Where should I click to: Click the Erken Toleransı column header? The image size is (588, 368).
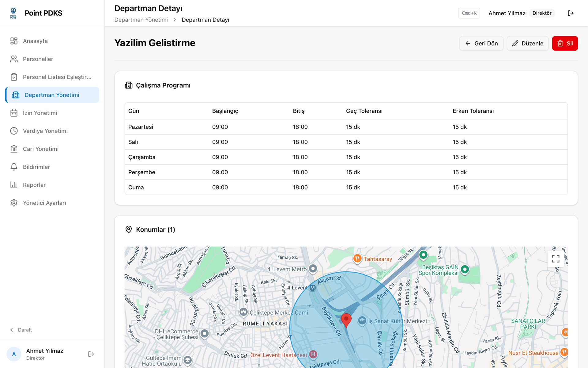[473, 111]
